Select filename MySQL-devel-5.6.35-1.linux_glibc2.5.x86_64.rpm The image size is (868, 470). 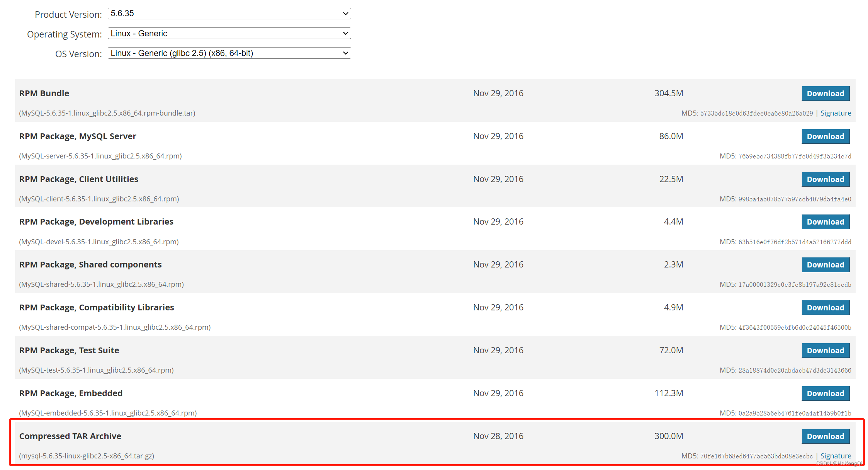99,242
